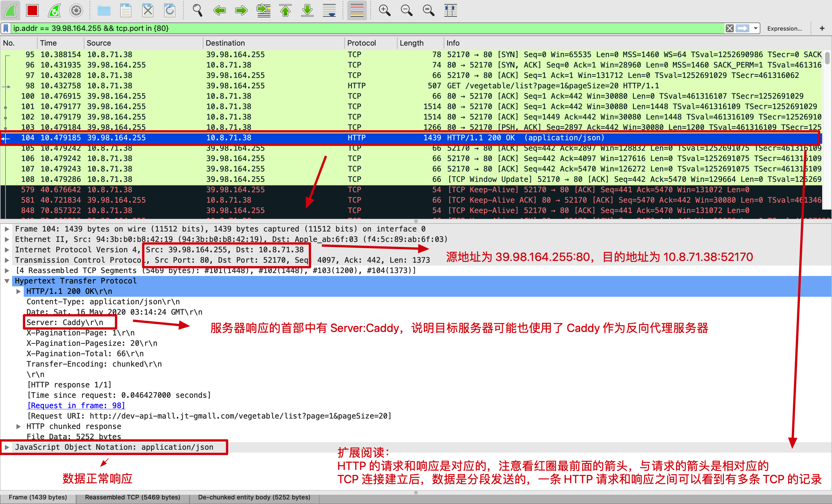Sort by the Length column header

(420, 43)
